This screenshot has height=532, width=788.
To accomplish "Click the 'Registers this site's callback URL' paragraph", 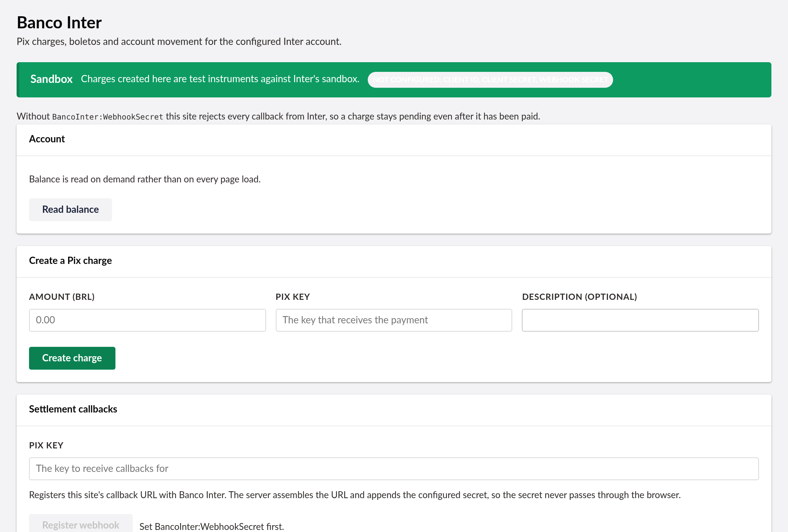I will tap(355, 495).
